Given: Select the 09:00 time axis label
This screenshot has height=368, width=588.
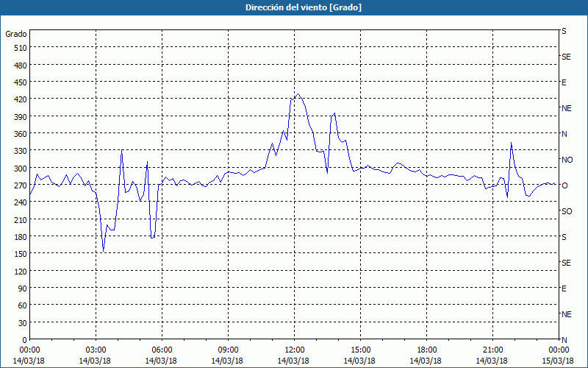Looking at the screenshot, I should 228,350.
